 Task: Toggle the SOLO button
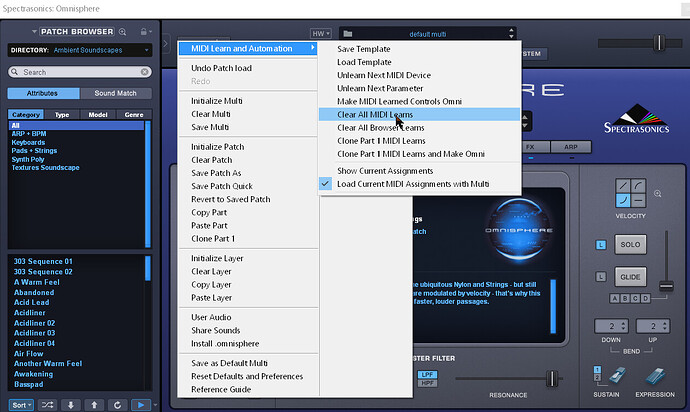[x=630, y=244]
